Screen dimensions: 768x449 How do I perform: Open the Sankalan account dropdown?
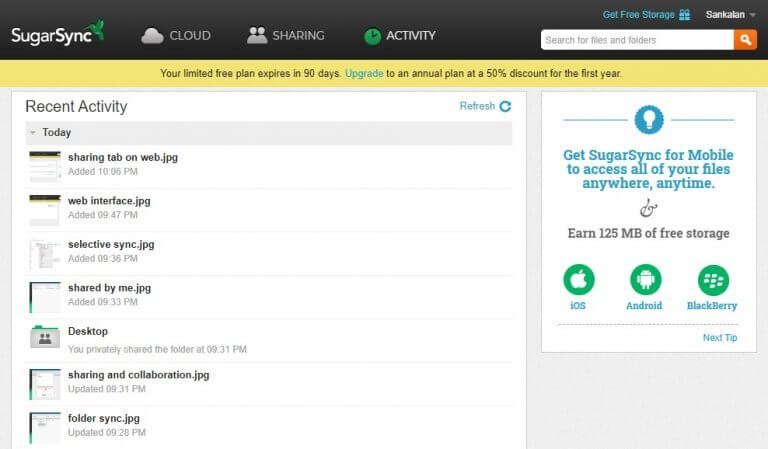730,15
